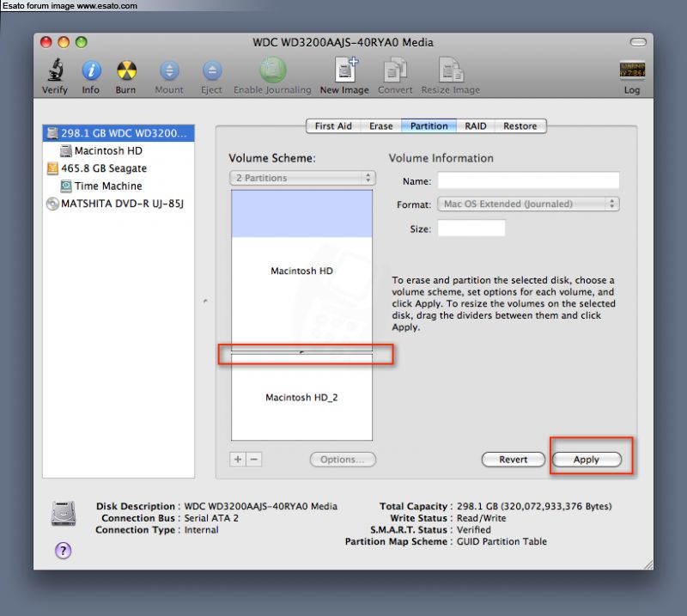The image size is (687, 616).
Task: Click the Eject toolbar icon
Action: pos(212,70)
